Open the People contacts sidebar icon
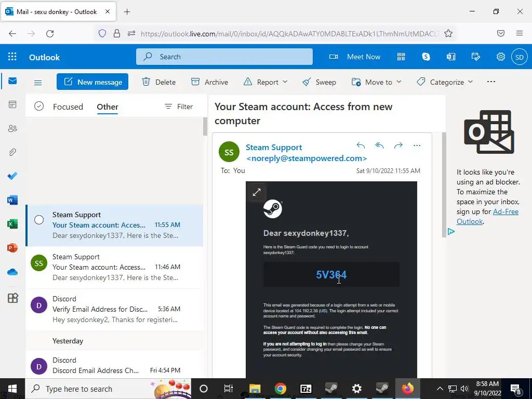 [12, 128]
